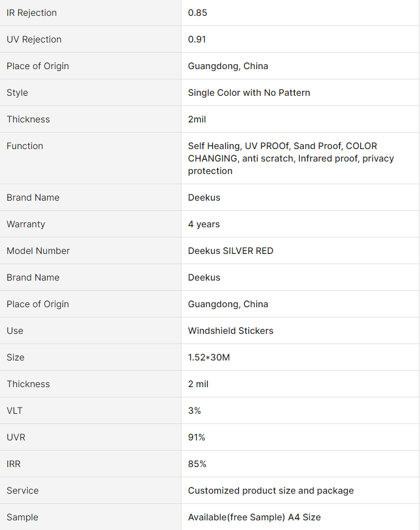The width and height of the screenshot is (420, 530).
Task: Select the "4 years" warranty value
Action: point(204,224)
